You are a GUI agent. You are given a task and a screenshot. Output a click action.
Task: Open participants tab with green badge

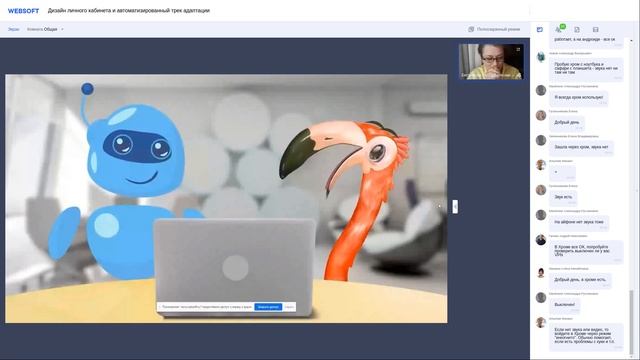click(559, 29)
